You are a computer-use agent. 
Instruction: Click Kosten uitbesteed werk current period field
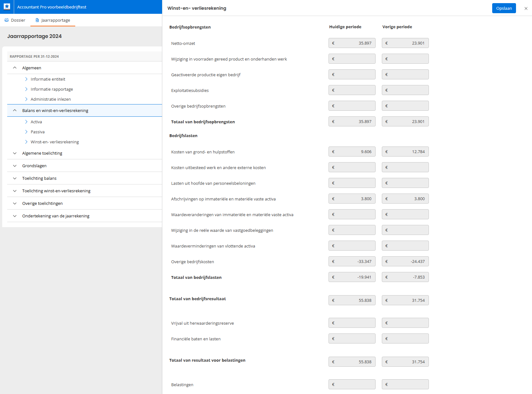(352, 167)
